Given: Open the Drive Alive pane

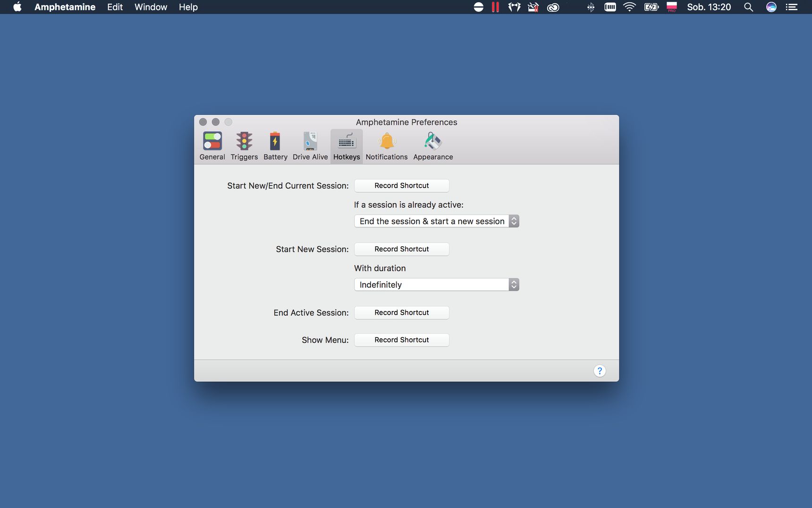Looking at the screenshot, I should pyautogui.click(x=310, y=146).
